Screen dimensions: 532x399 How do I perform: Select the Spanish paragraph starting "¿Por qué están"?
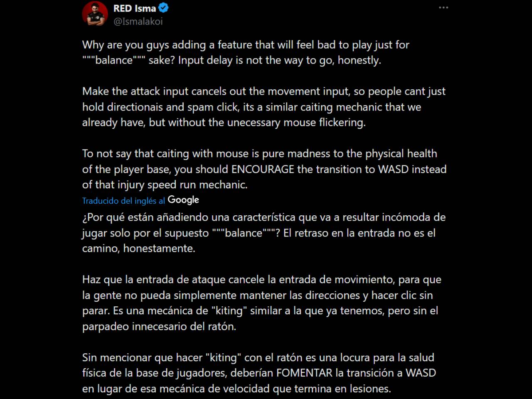point(264,233)
